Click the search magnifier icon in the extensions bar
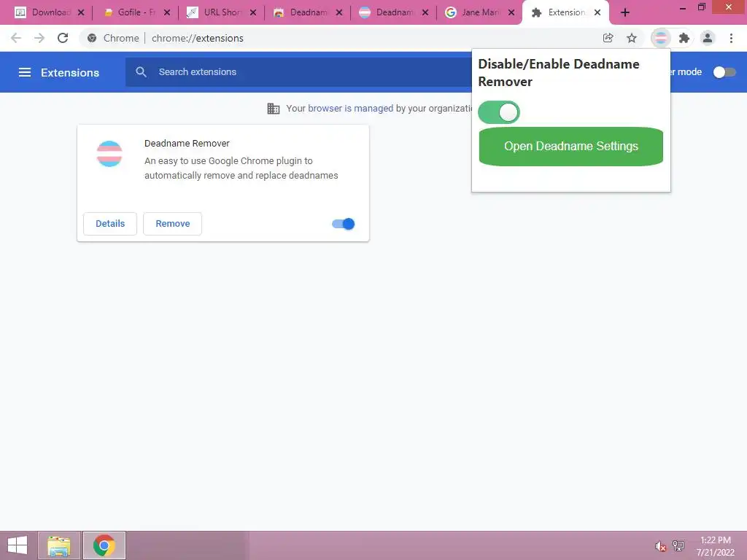This screenshot has width=747, height=560. [141, 72]
